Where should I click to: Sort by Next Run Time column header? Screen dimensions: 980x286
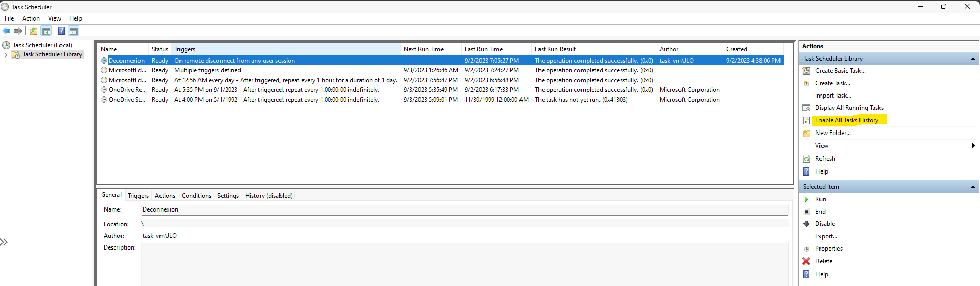click(431, 49)
